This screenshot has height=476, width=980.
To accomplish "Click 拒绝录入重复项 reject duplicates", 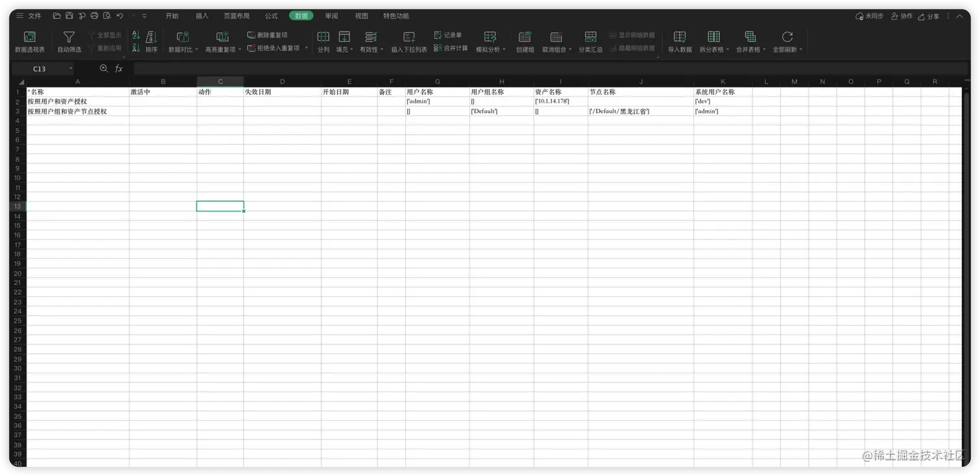I will coord(274,48).
